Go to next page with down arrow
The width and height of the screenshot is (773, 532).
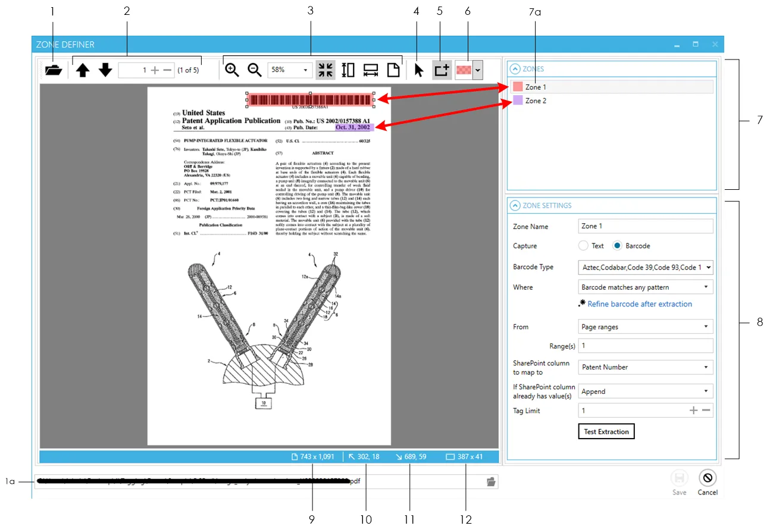(x=105, y=70)
